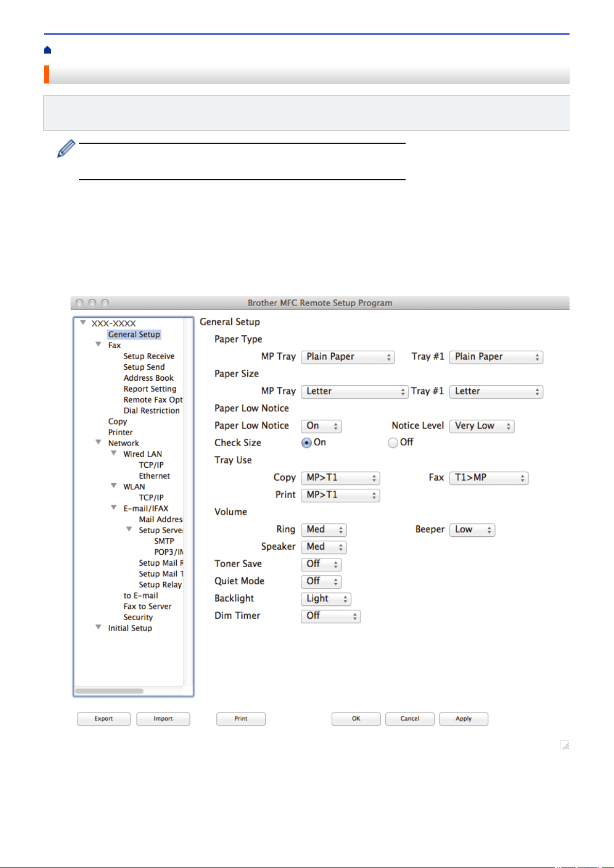Click the blue Home icon at top
The image size is (614, 868).
(x=47, y=50)
